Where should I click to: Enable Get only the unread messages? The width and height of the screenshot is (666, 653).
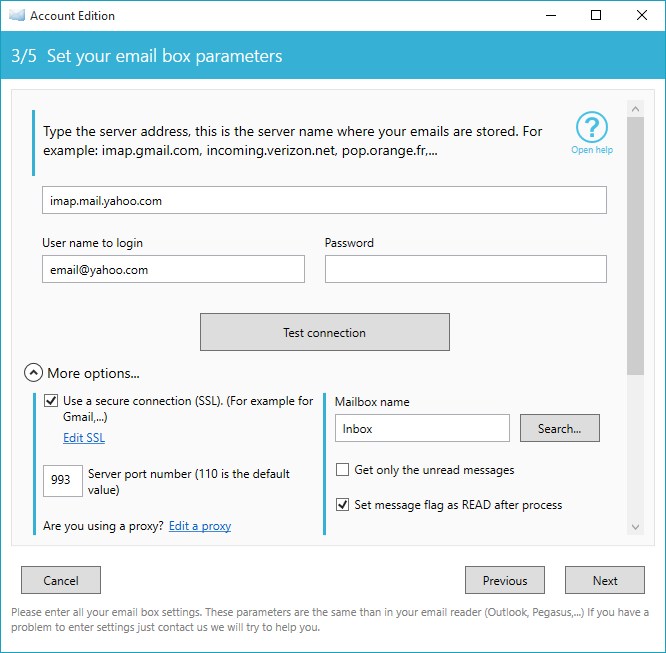pos(342,469)
